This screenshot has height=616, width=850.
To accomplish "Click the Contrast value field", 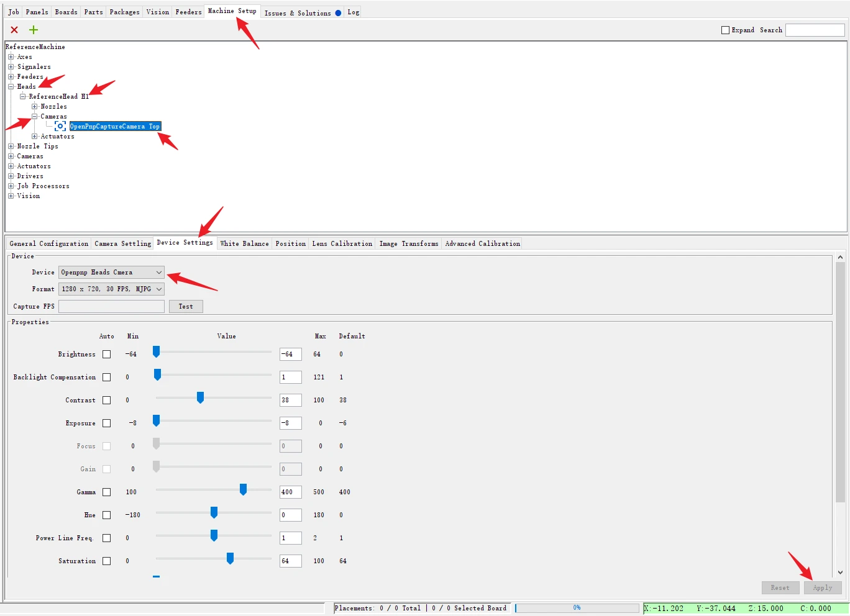I will pyautogui.click(x=290, y=400).
